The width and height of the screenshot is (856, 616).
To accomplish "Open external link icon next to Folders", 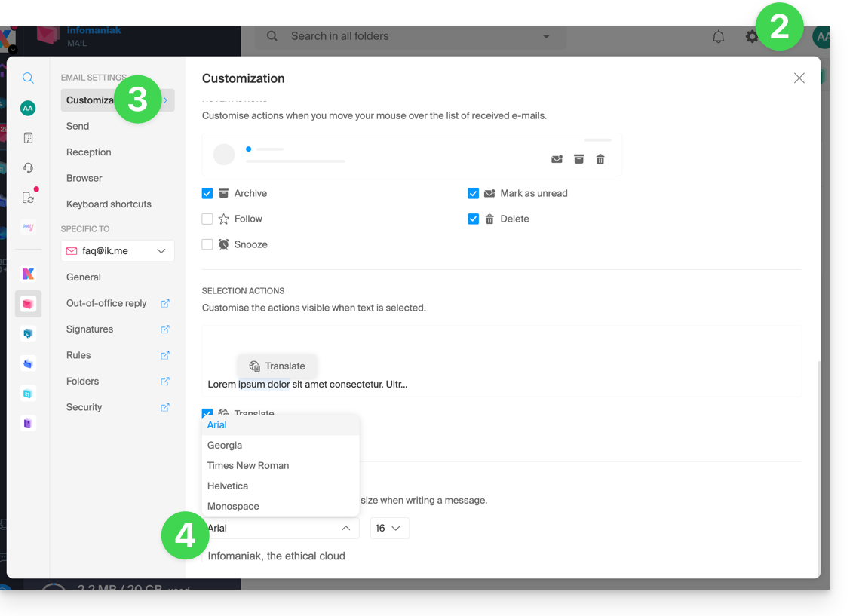I will 165,382.
